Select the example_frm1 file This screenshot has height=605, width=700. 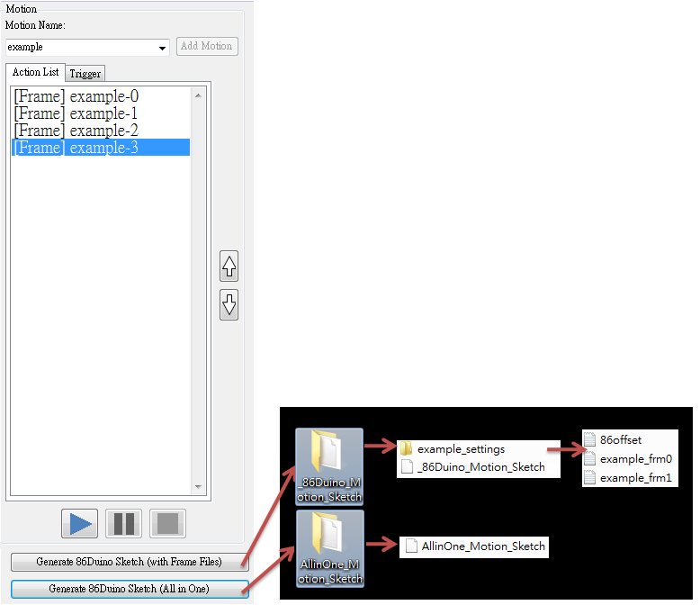pyautogui.click(x=629, y=478)
